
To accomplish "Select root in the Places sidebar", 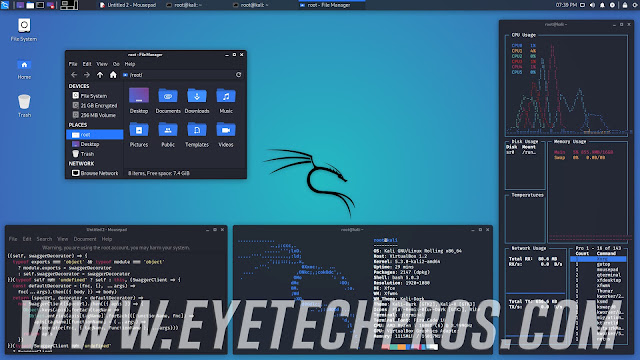I will coord(95,134).
